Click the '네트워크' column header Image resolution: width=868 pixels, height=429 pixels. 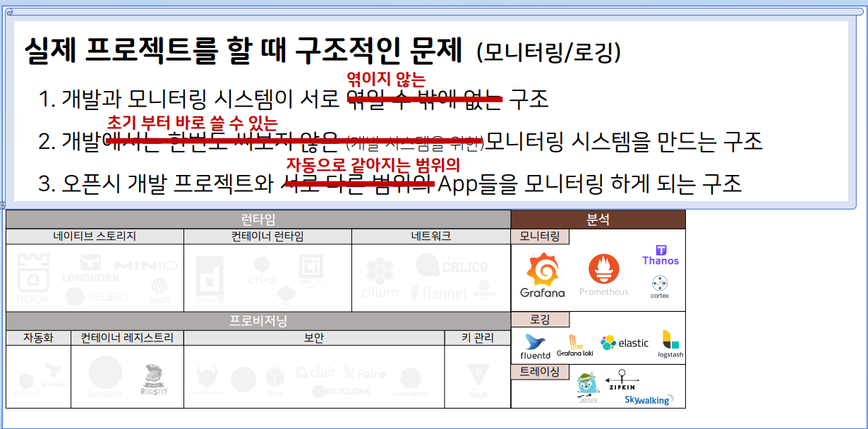(x=431, y=236)
